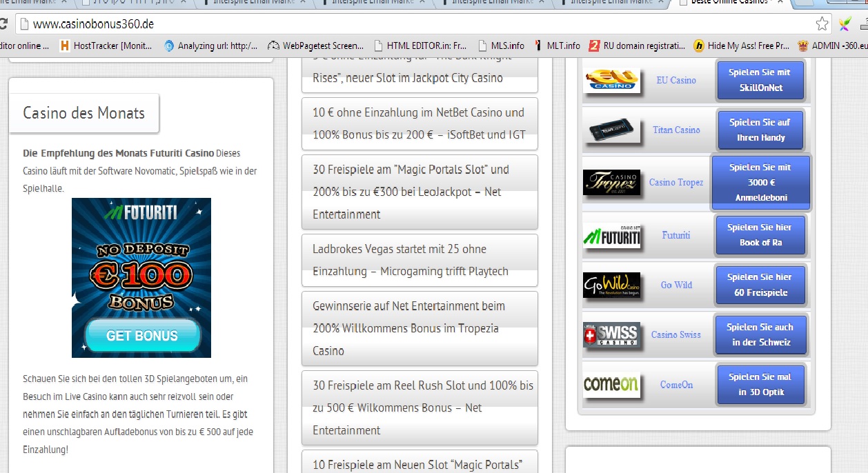Open the Ladbrokes Vegas 25 ohne Einzahlung article
Image resolution: width=868 pixels, height=473 pixels.
tap(420, 260)
